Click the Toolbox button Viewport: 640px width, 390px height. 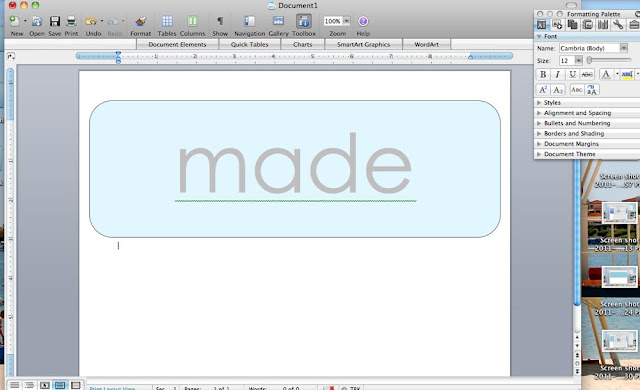(x=304, y=21)
